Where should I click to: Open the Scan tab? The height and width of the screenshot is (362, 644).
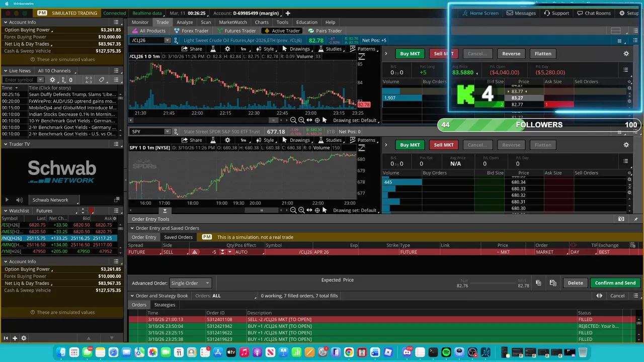pyautogui.click(x=206, y=22)
